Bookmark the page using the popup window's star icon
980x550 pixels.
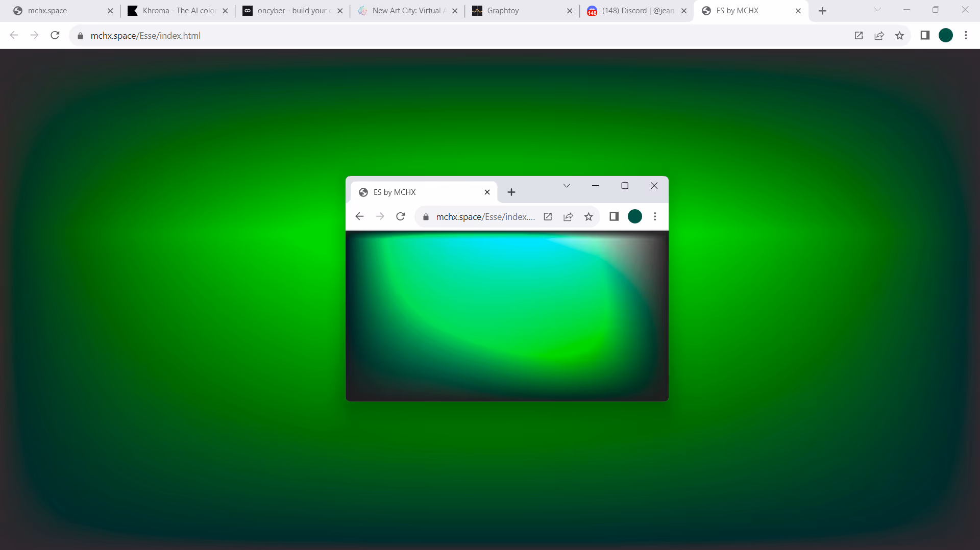[589, 217]
